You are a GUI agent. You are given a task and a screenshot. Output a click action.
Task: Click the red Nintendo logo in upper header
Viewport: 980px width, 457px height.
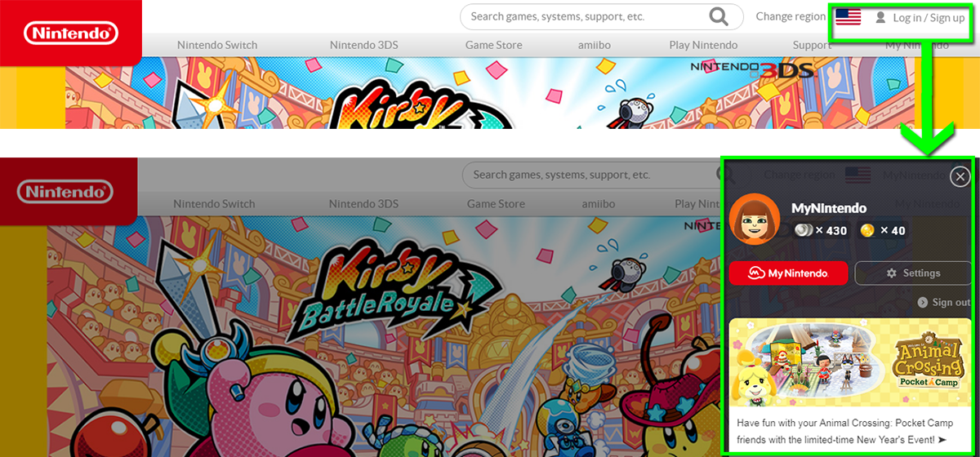click(71, 33)
